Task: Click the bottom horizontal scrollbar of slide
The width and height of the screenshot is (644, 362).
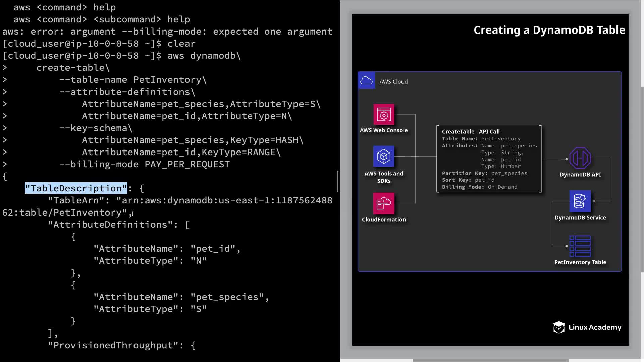Action: (490, 360)
